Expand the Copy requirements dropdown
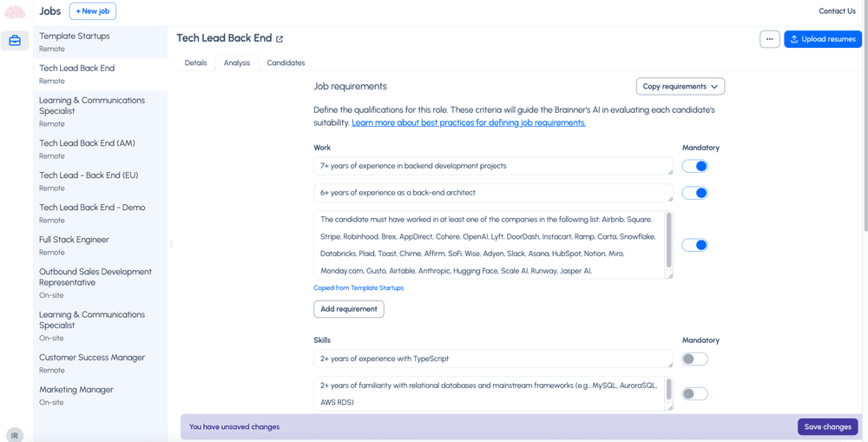 coord(681,87)
